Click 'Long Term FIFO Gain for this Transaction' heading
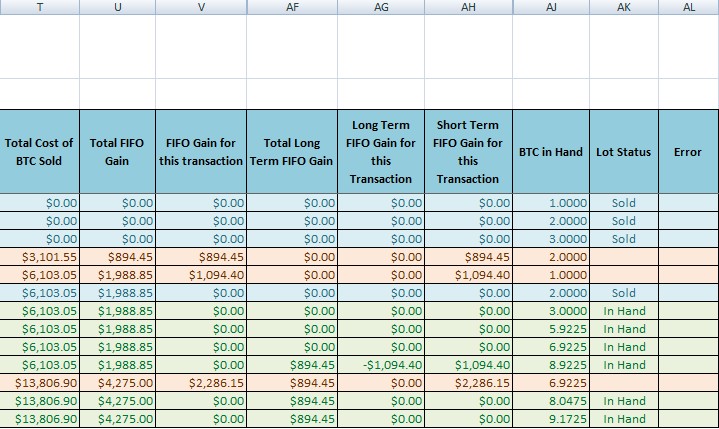 click(381, 152)
